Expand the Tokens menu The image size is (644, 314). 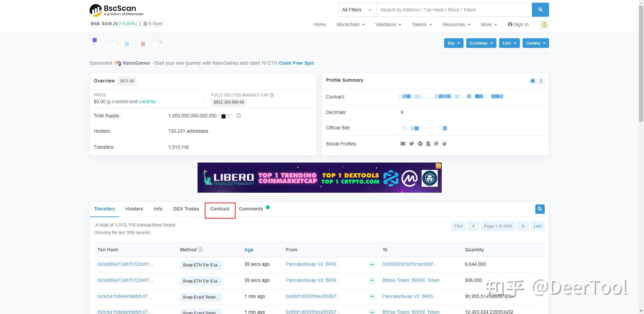pos(422,24)
